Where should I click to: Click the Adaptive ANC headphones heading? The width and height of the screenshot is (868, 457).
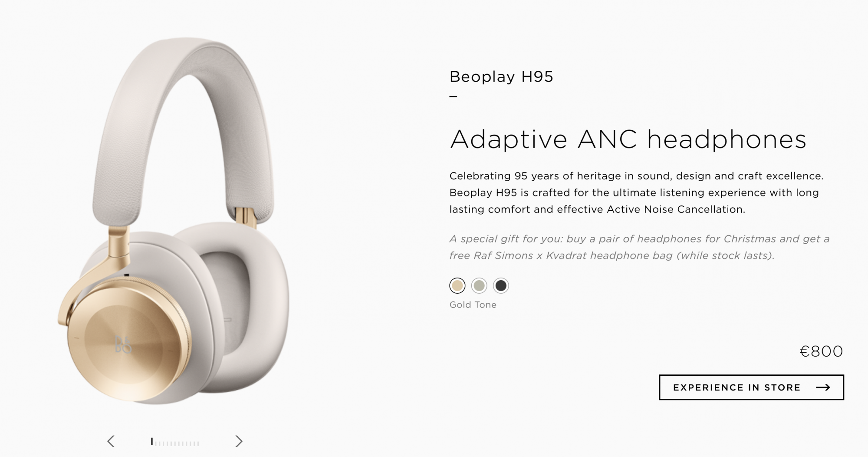[x=628, y=139]
